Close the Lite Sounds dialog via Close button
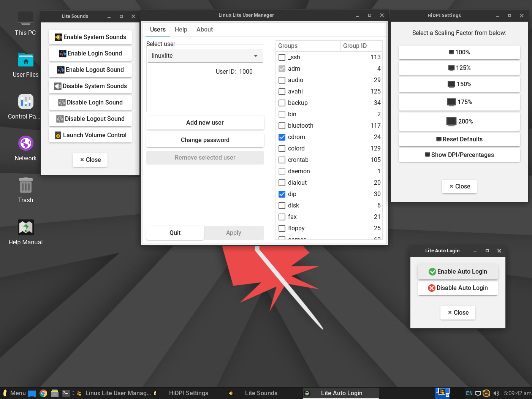This screenshot has height=399, width=532. (x=90, y=160)
